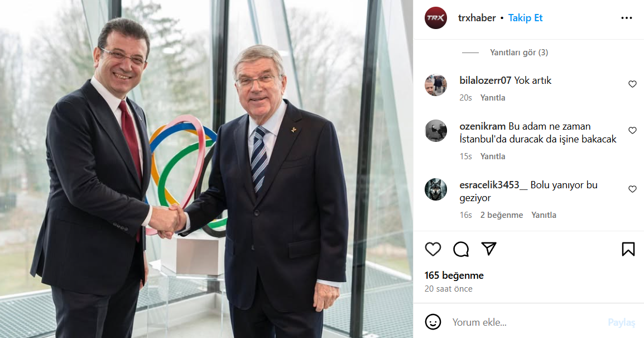This screenshot has height=338, width=644.
Task: Open emoji picker smiley icon
Action: pos(433,322)
